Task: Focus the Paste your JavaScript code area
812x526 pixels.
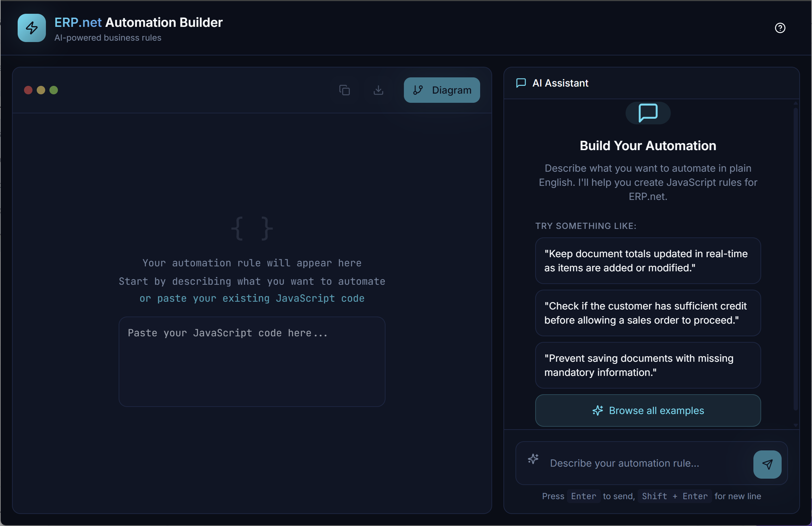Action: (x=252, y=362)
